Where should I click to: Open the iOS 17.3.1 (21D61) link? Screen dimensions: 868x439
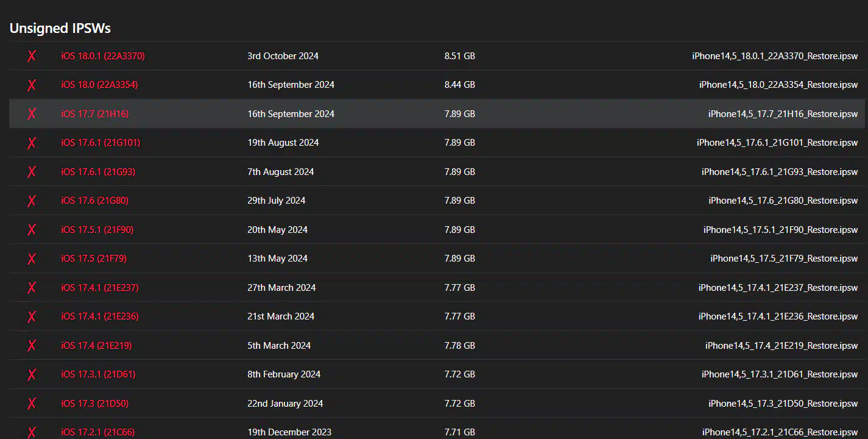tap(98, 374)
